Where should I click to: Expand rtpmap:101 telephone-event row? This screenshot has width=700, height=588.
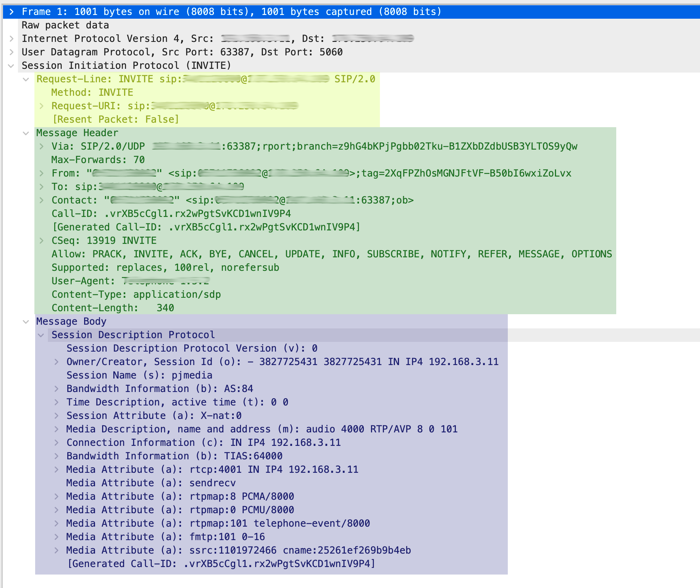(56, 523)
